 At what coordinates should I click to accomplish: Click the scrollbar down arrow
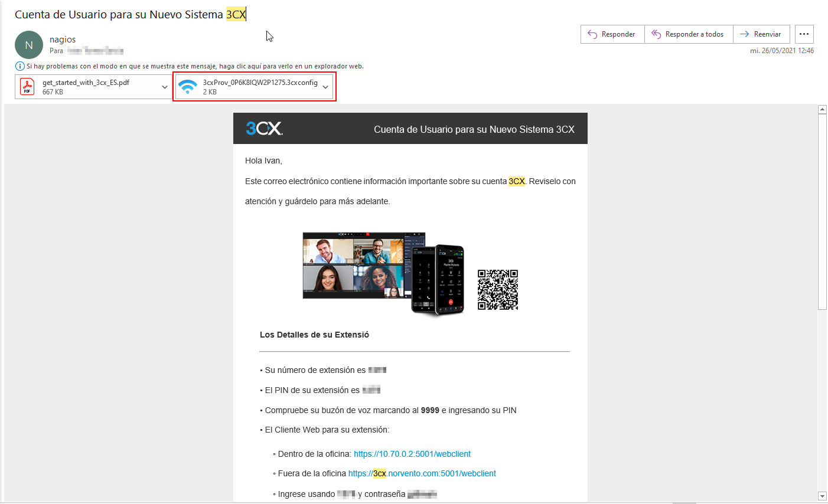[x=822, y=496]
